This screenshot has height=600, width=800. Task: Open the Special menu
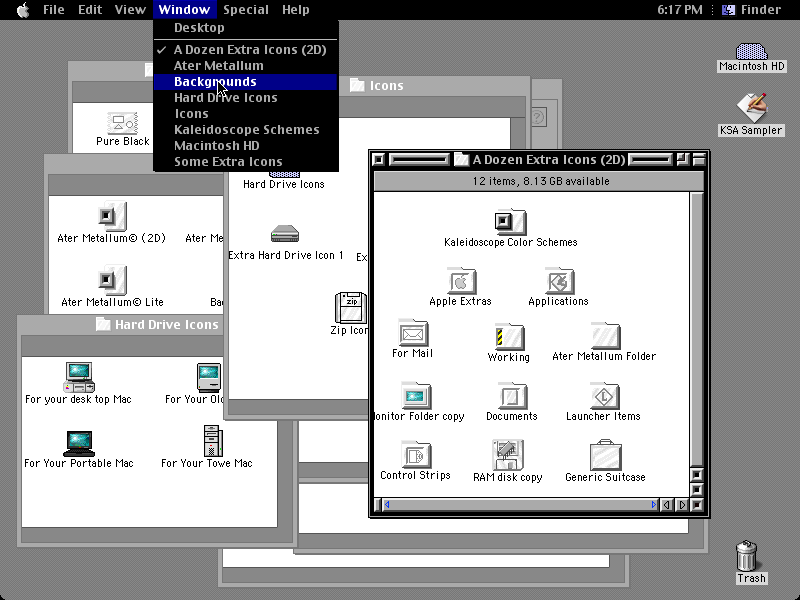[245, 10]
